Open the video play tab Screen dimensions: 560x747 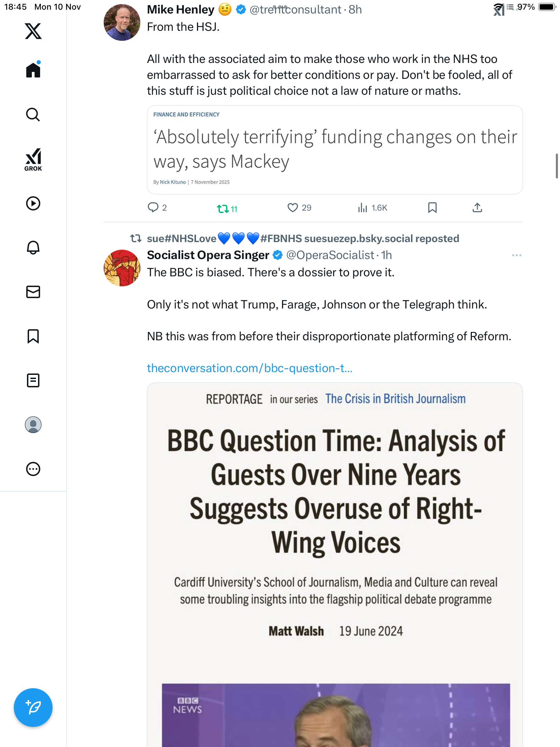[x=33, y=203]
